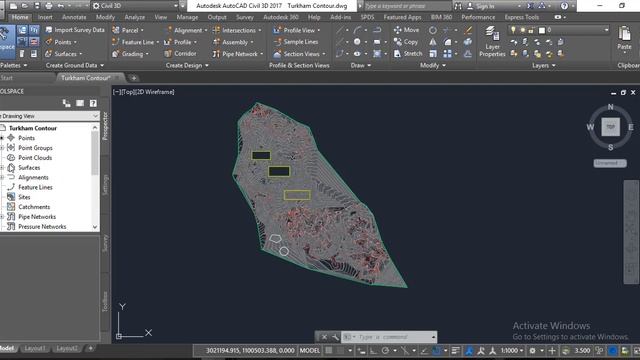Image resolution: width=640 pixels, height=360 pixels.
Task: Toggle layer lock icon in layer dropdown
Action: pos(531,30)
